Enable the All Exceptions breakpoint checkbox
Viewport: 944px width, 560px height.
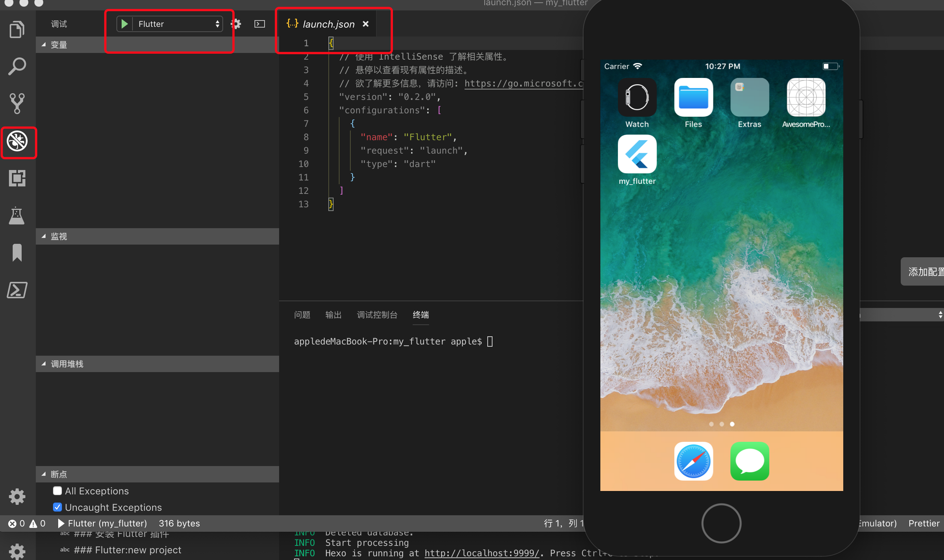tap(57, 491)
